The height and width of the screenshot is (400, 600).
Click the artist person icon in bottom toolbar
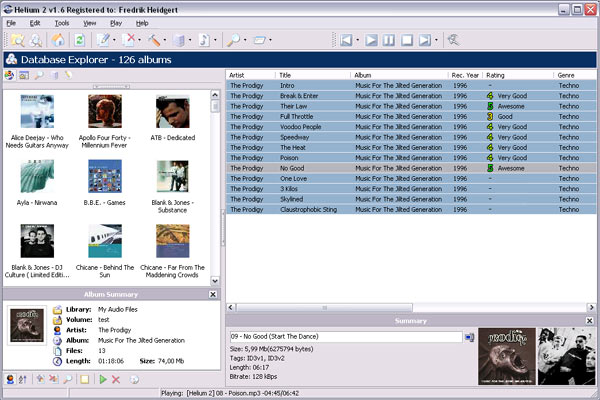click(x=10, y=379)
